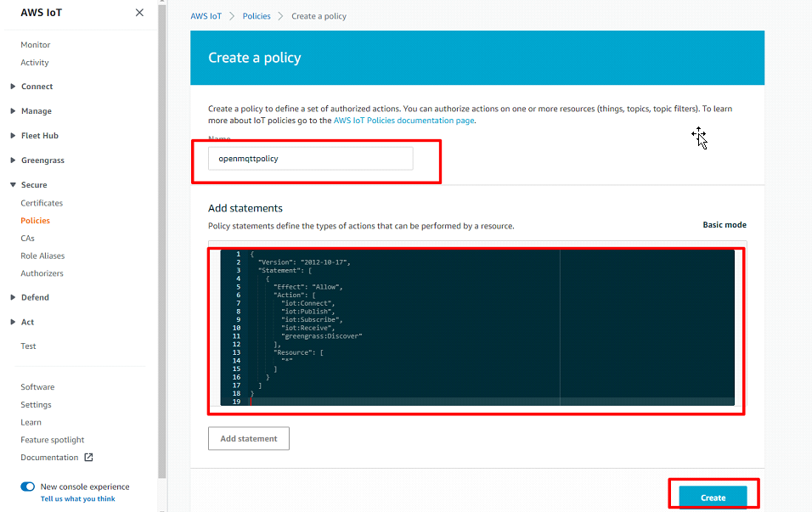Select Role Aliases in the sidebar

click(42, 255)
